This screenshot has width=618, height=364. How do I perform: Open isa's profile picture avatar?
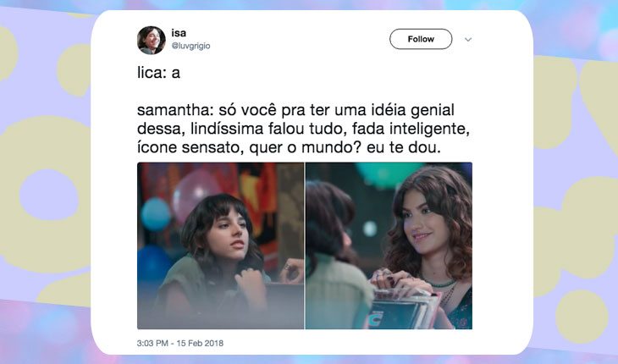coord(152,40)
